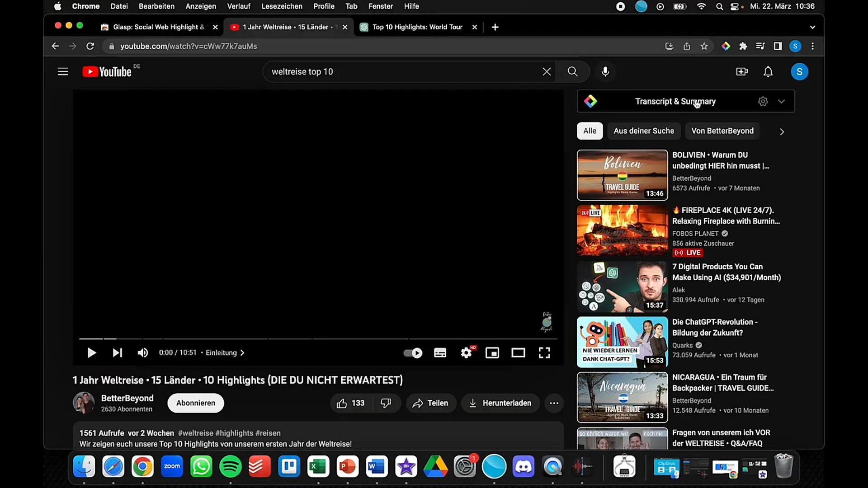Open the Create video camera icon
868x488 pixels.
(x=742, y=72)
